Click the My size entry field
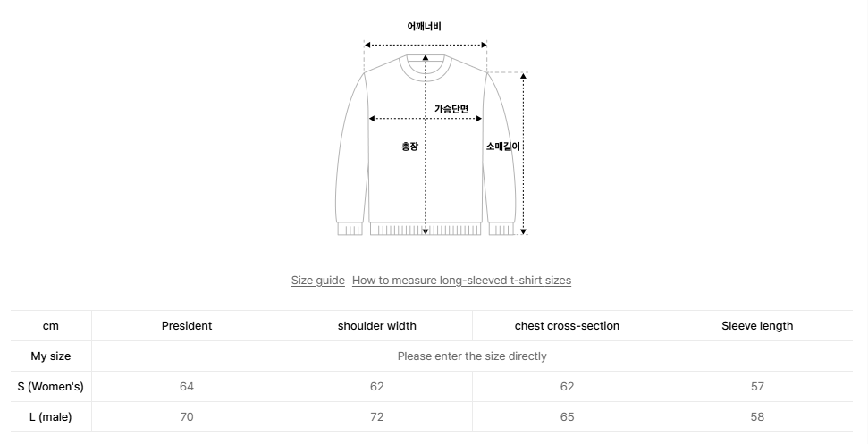 tap(471, 356)
